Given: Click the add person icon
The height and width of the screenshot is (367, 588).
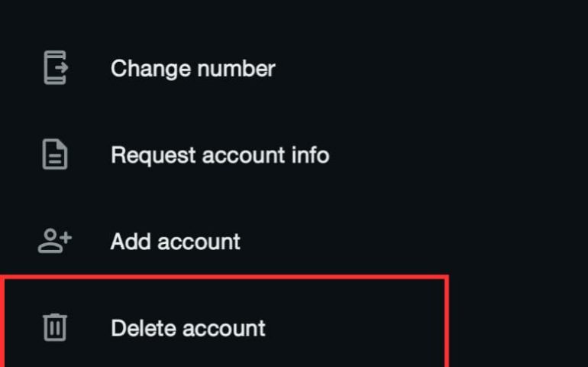Looking at the screenshot, I should (x=54, y=242).
